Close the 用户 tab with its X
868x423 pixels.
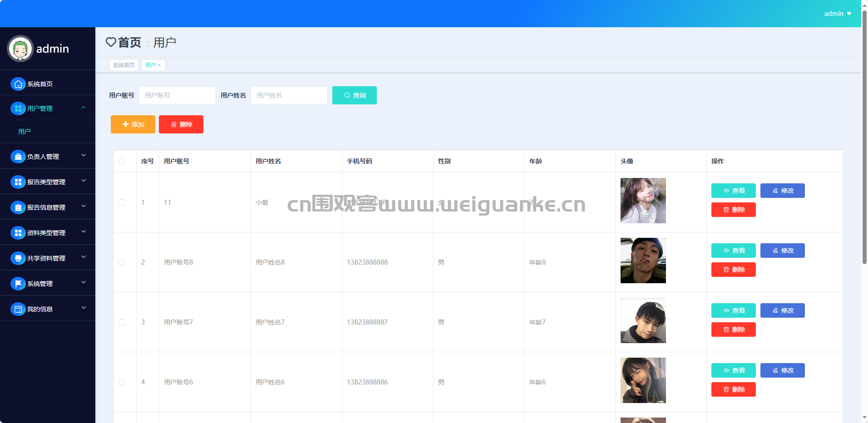(159, 65)
